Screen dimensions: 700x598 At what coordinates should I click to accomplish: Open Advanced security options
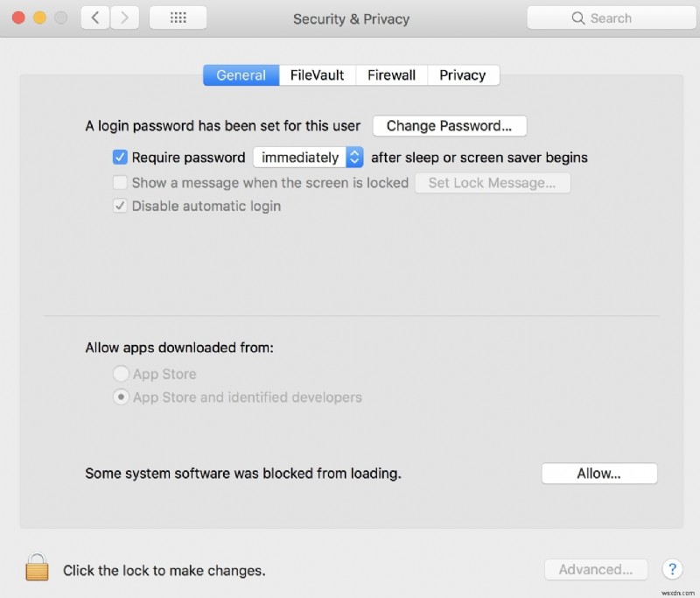pyautogui.click(x=596, y=569)
